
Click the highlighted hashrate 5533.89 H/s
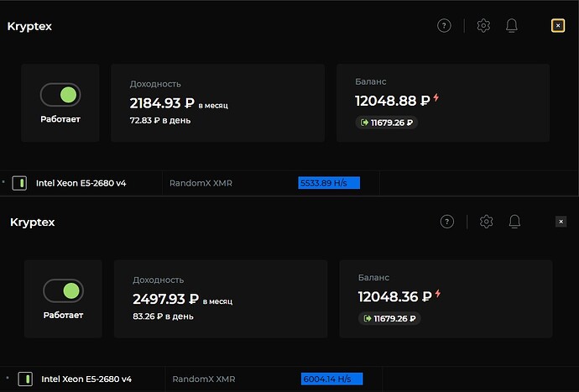329,183
